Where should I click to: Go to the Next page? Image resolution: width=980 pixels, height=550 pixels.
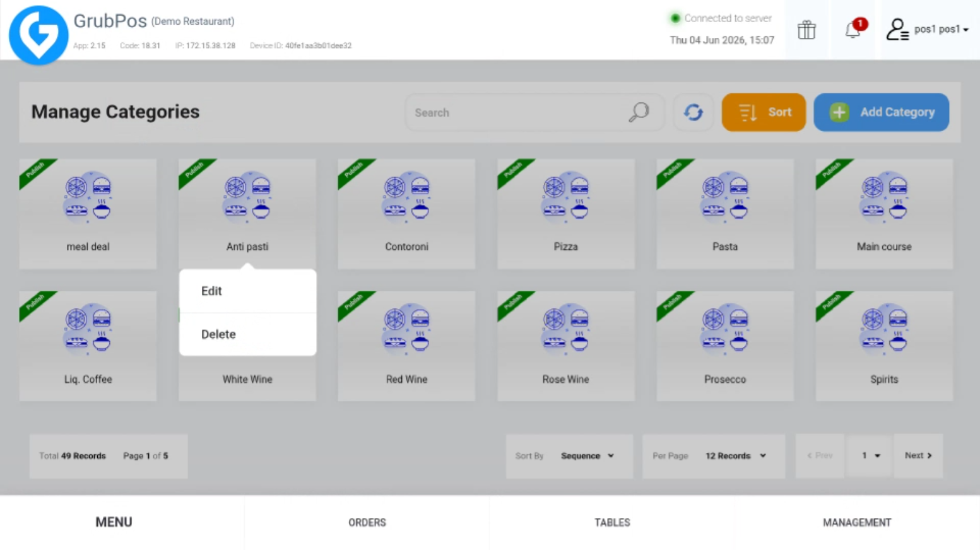(x=918, y=455)
